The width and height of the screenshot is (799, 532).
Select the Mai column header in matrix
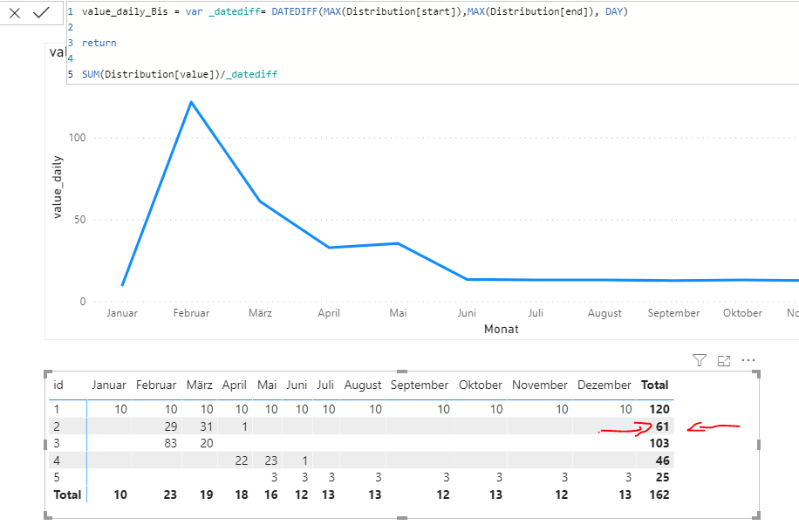pyautogui.click(x=267, y=385)
